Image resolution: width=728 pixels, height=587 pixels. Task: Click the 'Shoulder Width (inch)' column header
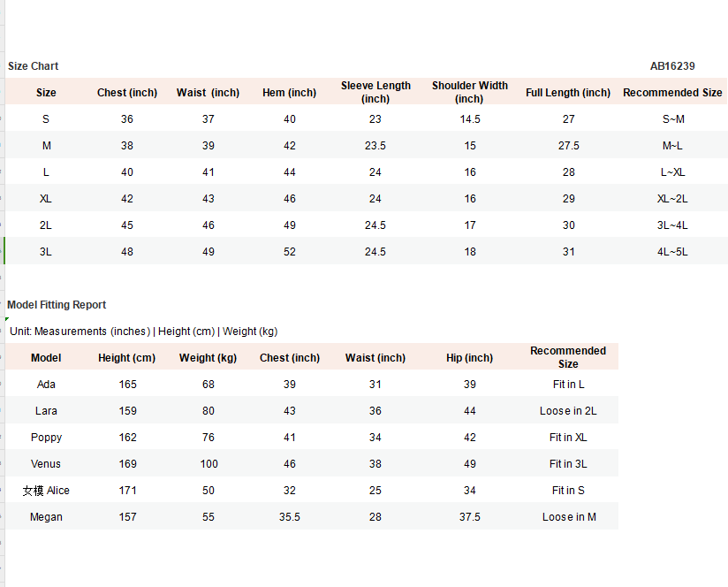(469, 92)
